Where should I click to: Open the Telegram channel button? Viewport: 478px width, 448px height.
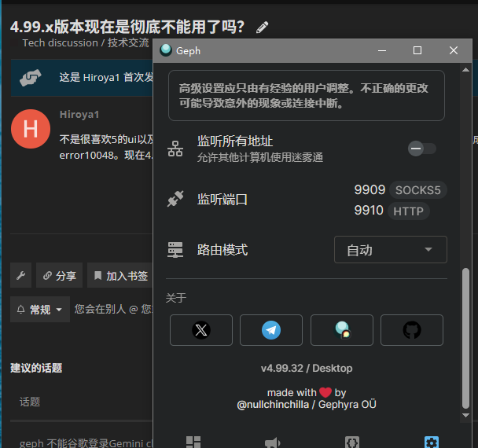(271, 330)
